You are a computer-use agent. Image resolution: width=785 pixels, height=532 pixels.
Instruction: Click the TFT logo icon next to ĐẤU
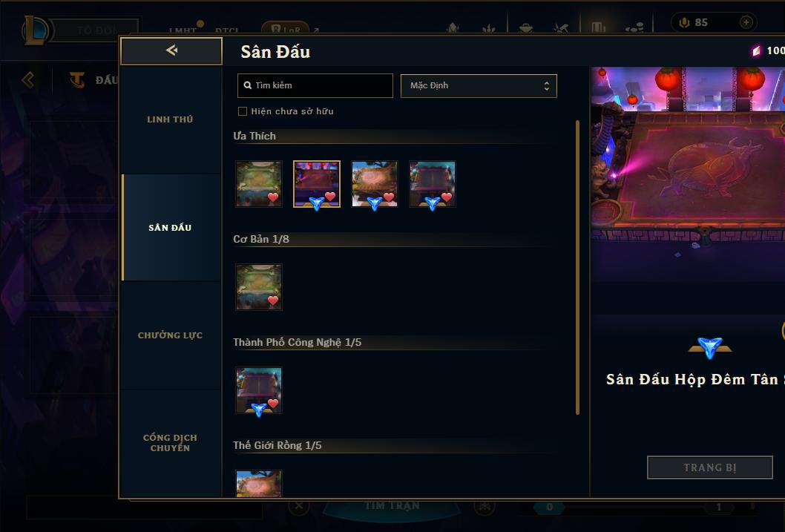77,79
